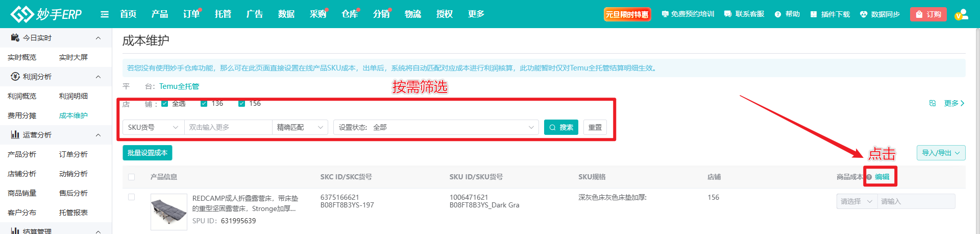Collapse the 今日实时 sidebar section
This screenshot has height=234, width=980.
[98, 38]
